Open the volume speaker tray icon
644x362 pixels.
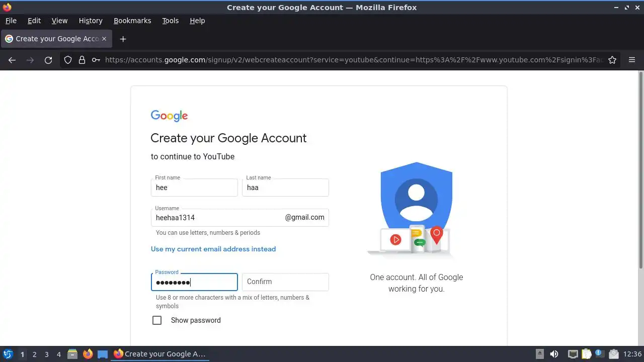click(x=554, y=354)
